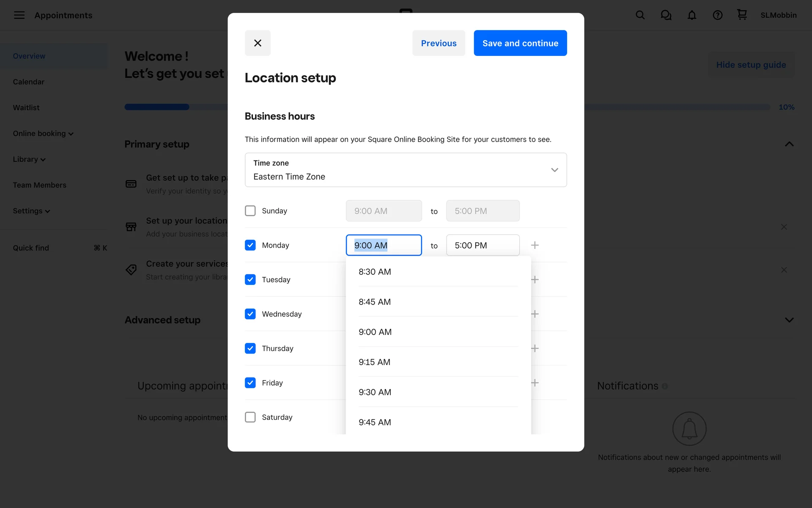Viewport: 812px width, 508px height.
Task: Open Calendar in the sidebar
Action: (x=28, y=82)
